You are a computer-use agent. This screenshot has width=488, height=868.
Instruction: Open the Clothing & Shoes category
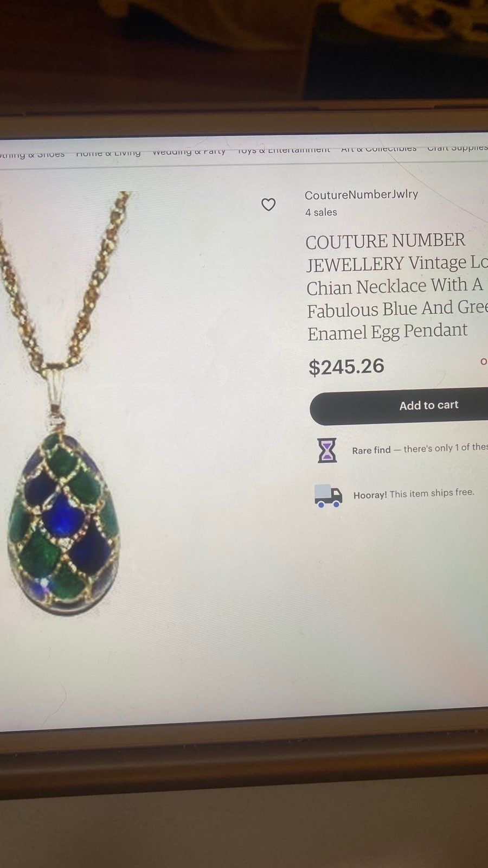click(32, 155)
